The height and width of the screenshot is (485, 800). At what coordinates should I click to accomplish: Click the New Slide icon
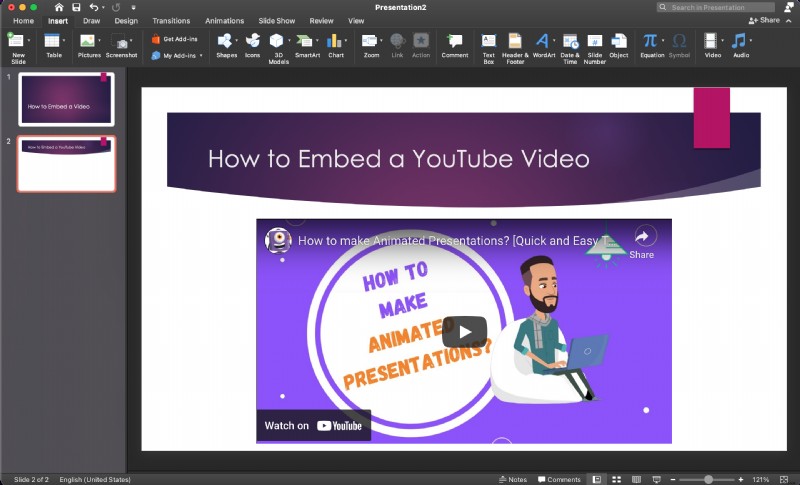pos(15,40)
